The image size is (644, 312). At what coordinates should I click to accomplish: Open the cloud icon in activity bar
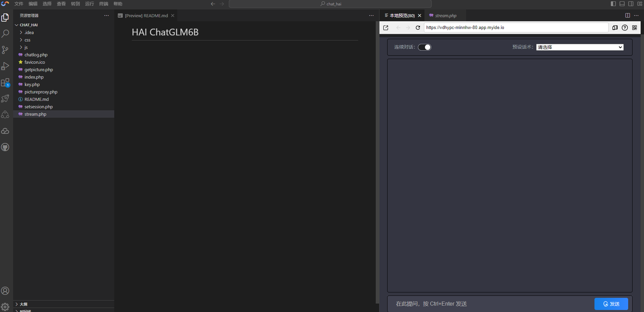[x=5, y=131]
